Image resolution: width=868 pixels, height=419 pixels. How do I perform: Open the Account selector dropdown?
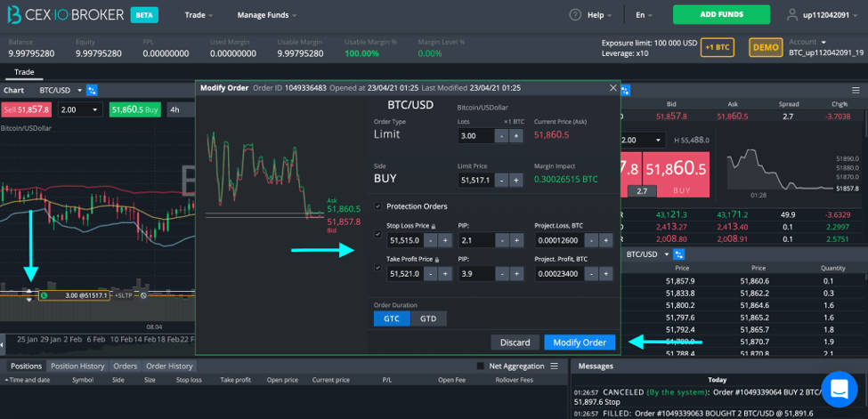807,42
